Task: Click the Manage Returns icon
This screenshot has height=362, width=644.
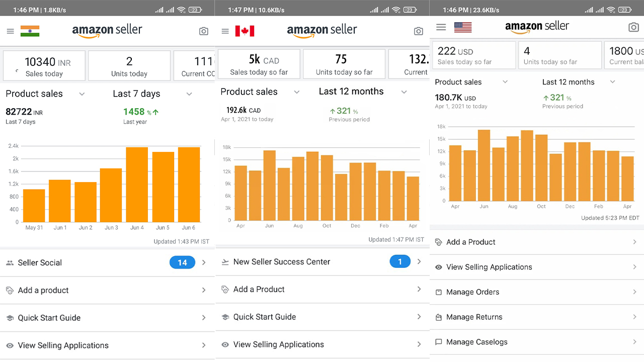Action: coord(439,317)
